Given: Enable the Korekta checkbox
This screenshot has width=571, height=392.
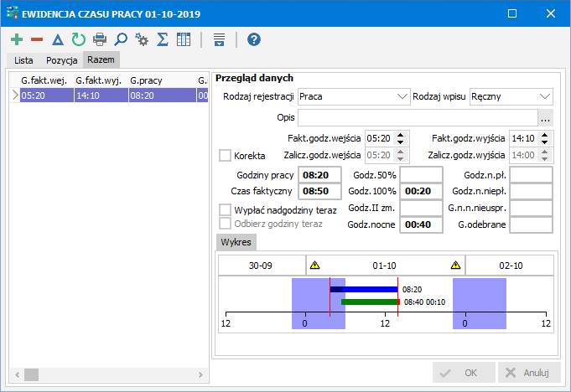Looking at the screenshot, I should 225,155.
